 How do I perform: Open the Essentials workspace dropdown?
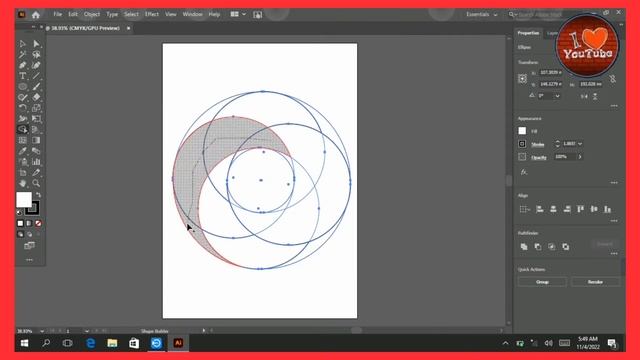(482, 14)
